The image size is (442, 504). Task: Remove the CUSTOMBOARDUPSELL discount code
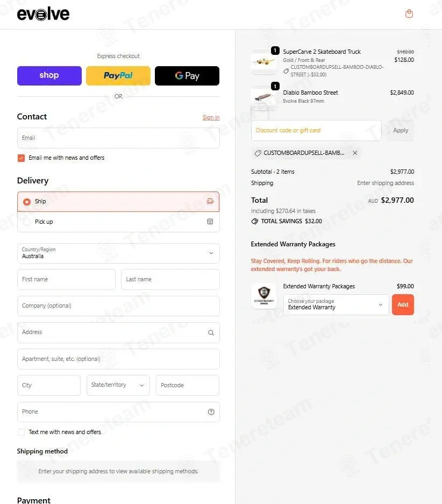(355, 153)
